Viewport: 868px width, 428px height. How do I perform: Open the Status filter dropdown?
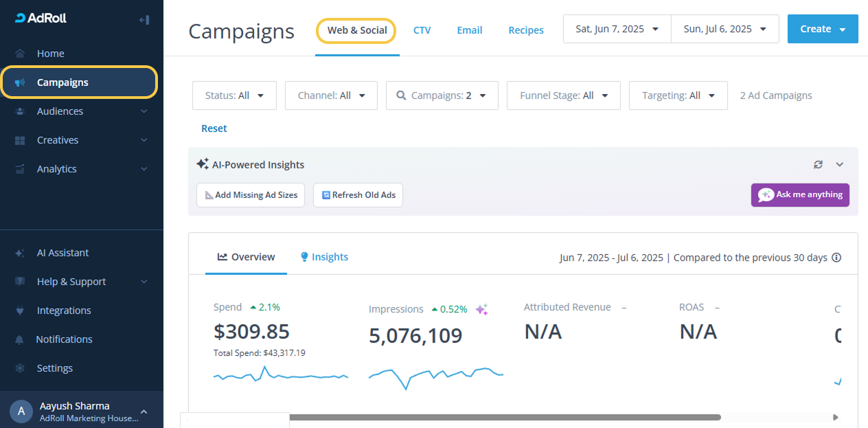(x=234, y=95)
